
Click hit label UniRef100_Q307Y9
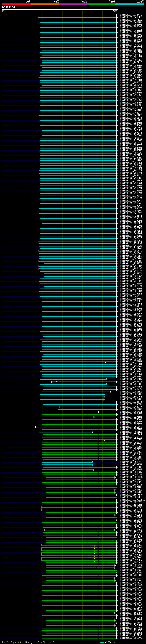point(131,98)
